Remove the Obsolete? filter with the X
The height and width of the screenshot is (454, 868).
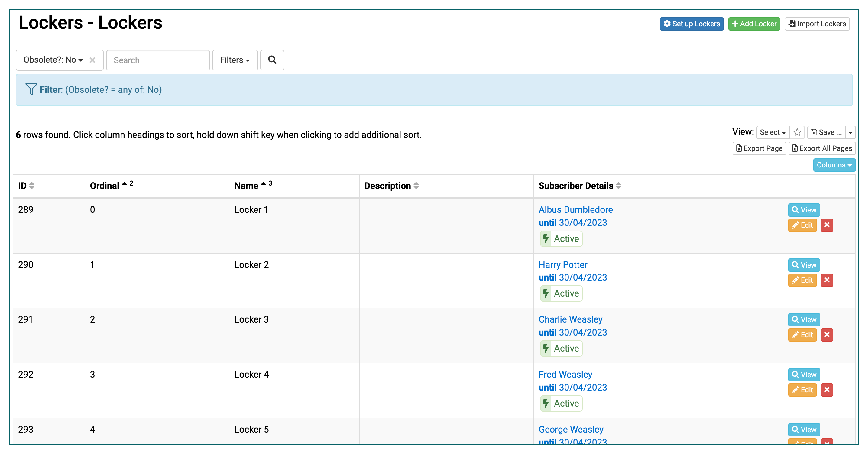(92, 60)
